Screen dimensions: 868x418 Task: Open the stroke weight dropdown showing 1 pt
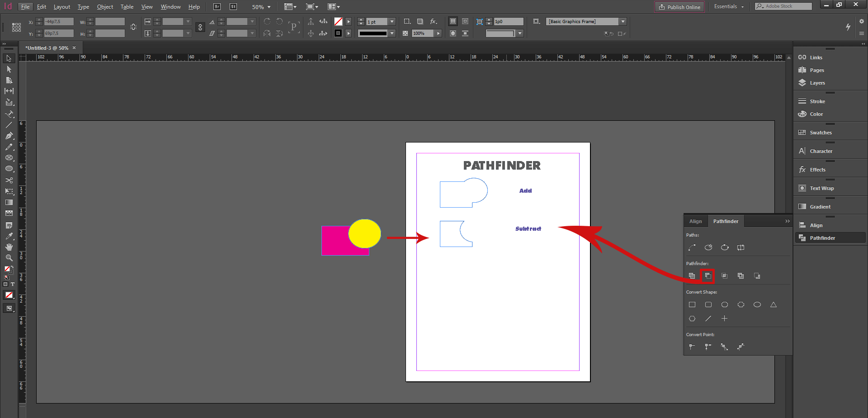tap(392, 21)
